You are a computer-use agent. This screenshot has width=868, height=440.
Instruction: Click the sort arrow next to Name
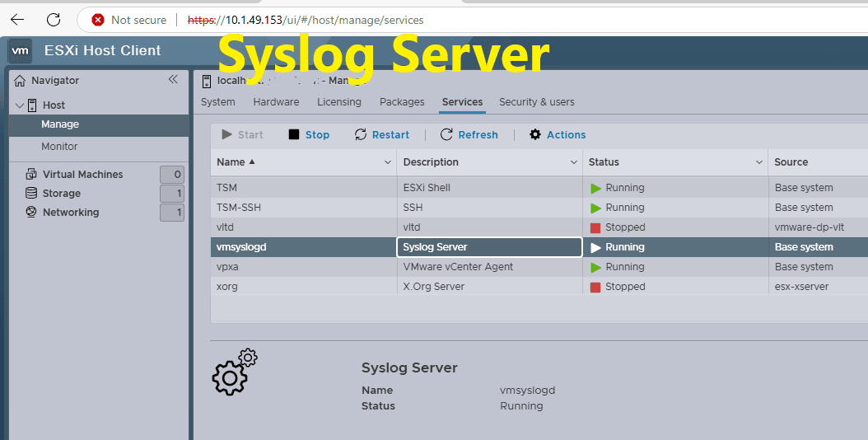point(253,161)
